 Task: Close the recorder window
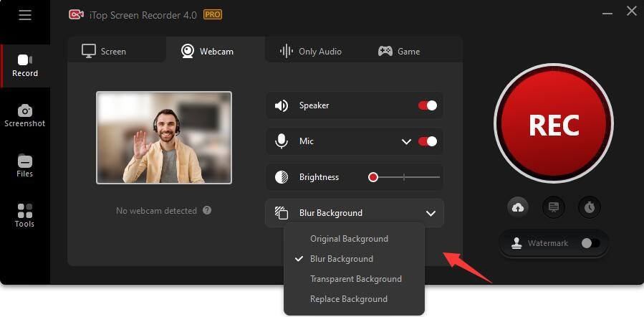pos(632,11)
